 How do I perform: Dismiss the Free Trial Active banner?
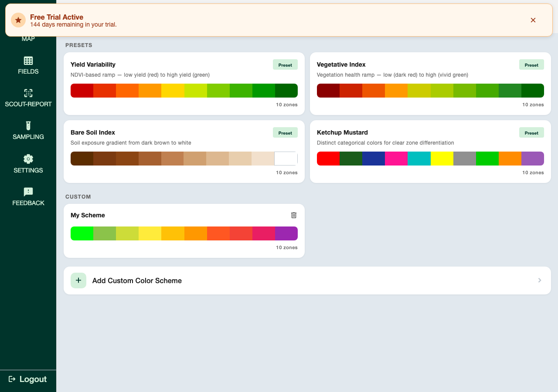point(533,20)
